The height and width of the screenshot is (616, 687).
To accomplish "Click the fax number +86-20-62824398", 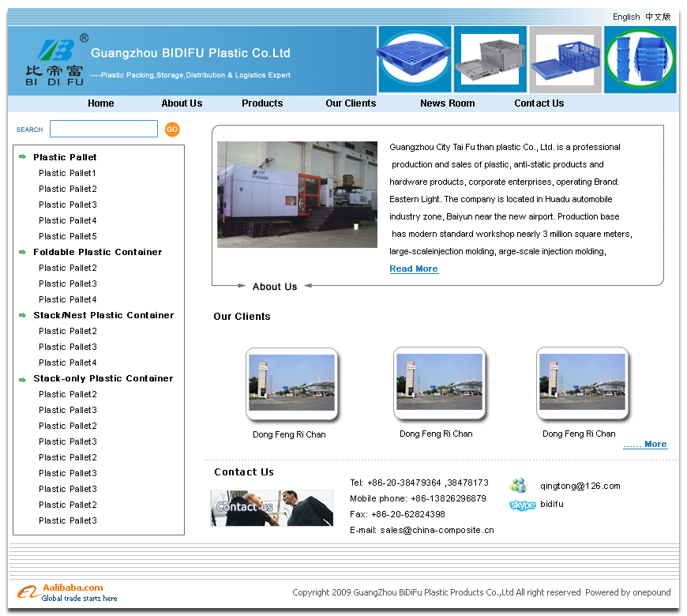I will click(x=408, y=514).
